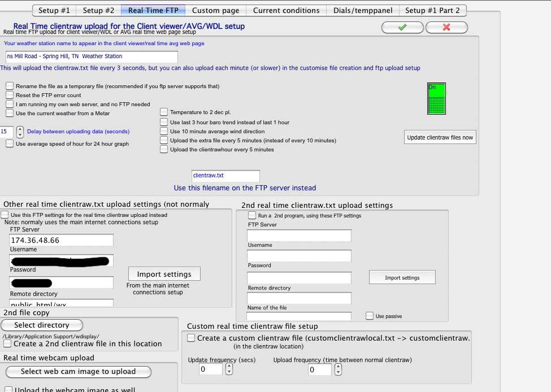Screen dimensions: 551x392
Task: Click the /Library/Application Support/wdisplay/ path text
Action: [51, 336]
